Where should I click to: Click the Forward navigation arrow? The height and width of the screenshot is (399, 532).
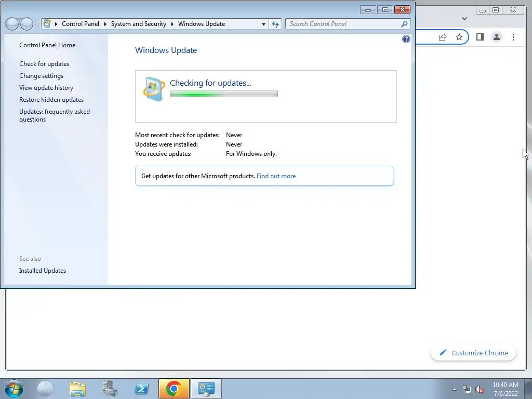[26, 24]
